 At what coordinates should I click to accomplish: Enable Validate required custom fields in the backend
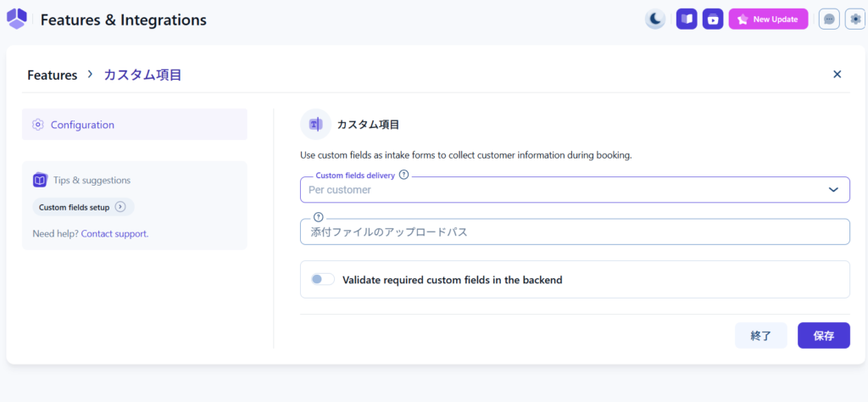323,279
